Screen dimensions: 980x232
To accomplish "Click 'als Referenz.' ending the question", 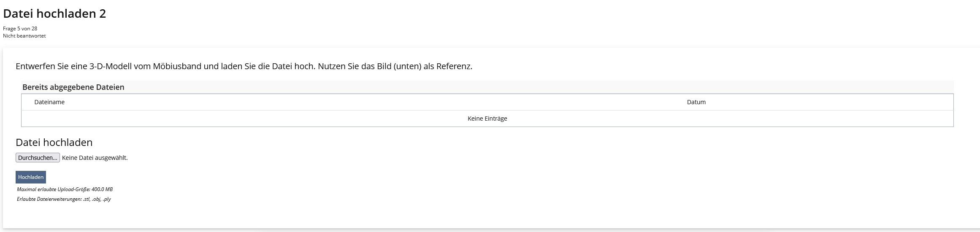I will point(448,66).
